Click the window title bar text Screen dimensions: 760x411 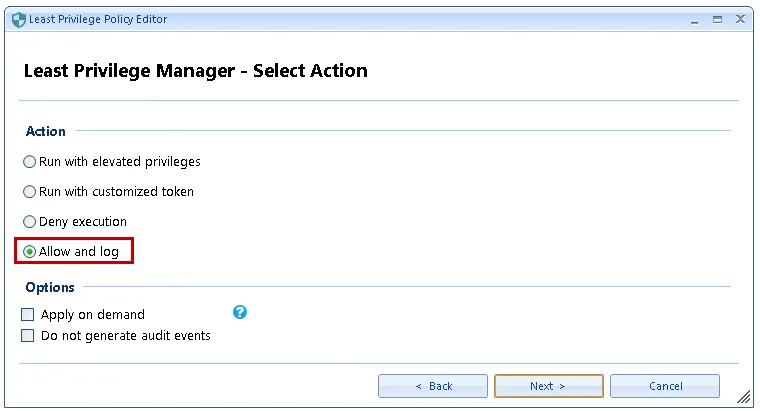[98, 19]
